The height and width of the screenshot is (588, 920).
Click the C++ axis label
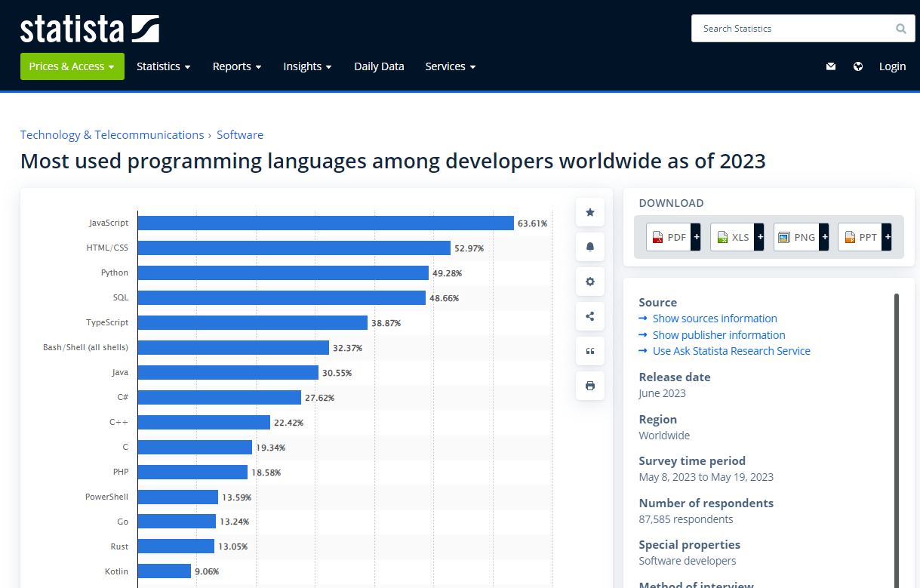(x=118, y=422)
